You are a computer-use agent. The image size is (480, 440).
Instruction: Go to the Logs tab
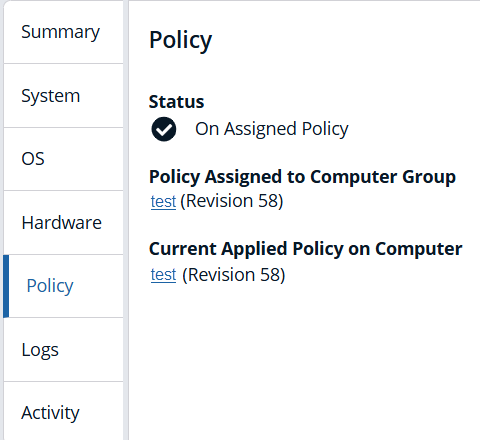[63, 350]
